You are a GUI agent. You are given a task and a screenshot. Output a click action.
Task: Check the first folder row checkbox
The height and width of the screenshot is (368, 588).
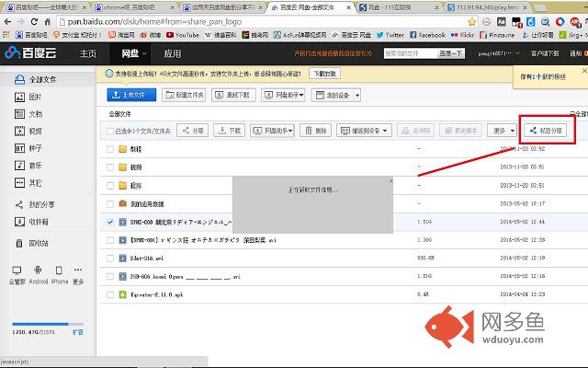tap(110, 149)
